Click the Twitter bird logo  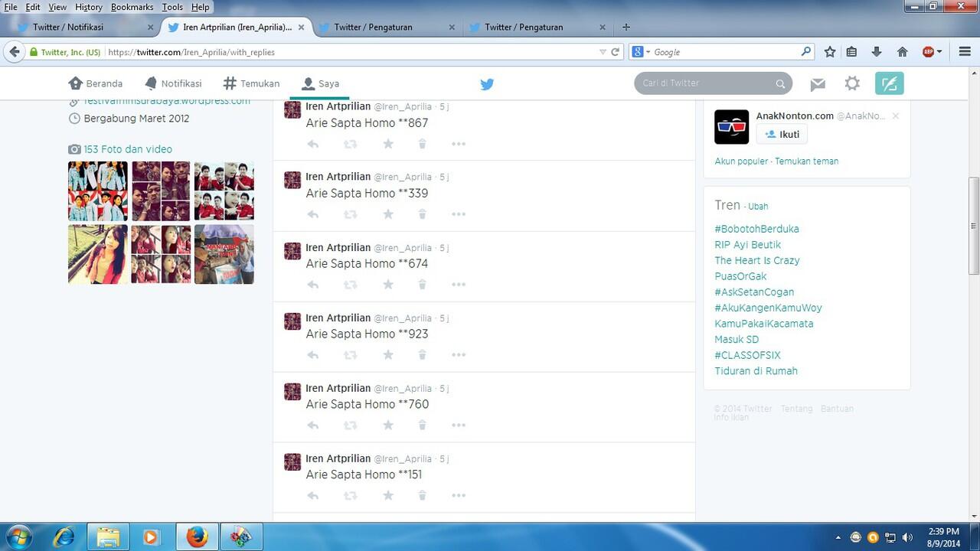point(487,84)
